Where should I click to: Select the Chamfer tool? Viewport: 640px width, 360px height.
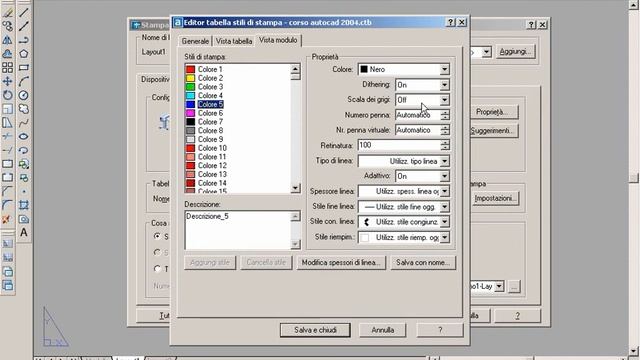click(x=7, y=191)
